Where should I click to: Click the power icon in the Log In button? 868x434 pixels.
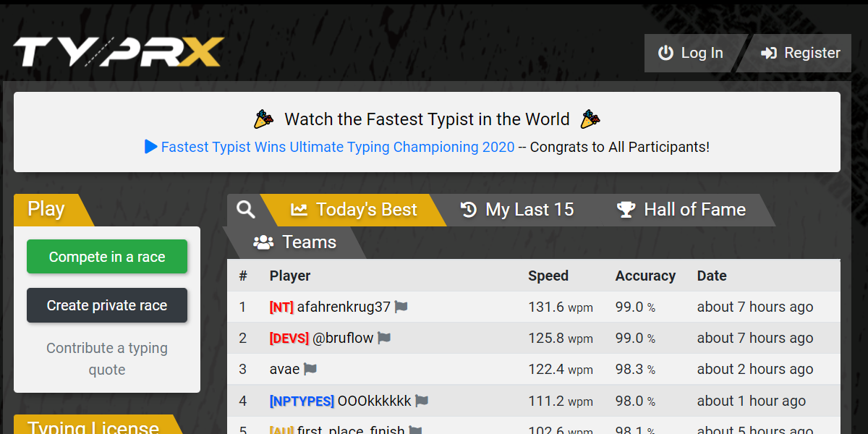click(x=665, y=53)
